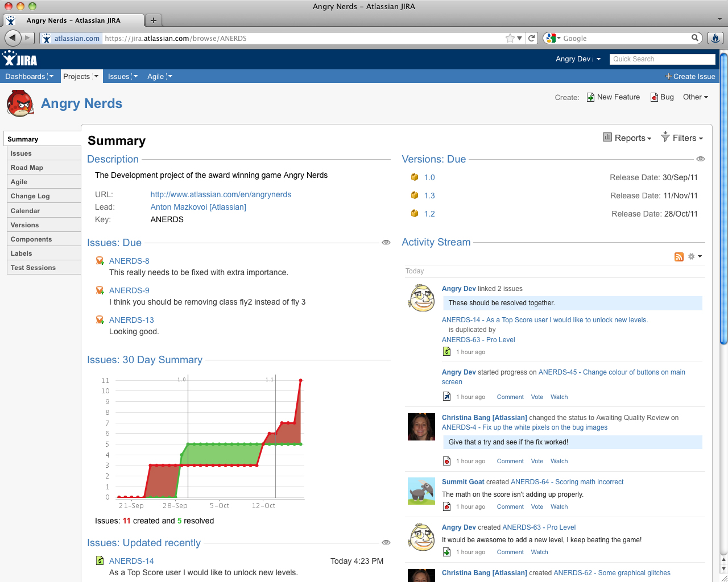Open Anton Mazkovoi lead profile link

[x=198, y=207]
